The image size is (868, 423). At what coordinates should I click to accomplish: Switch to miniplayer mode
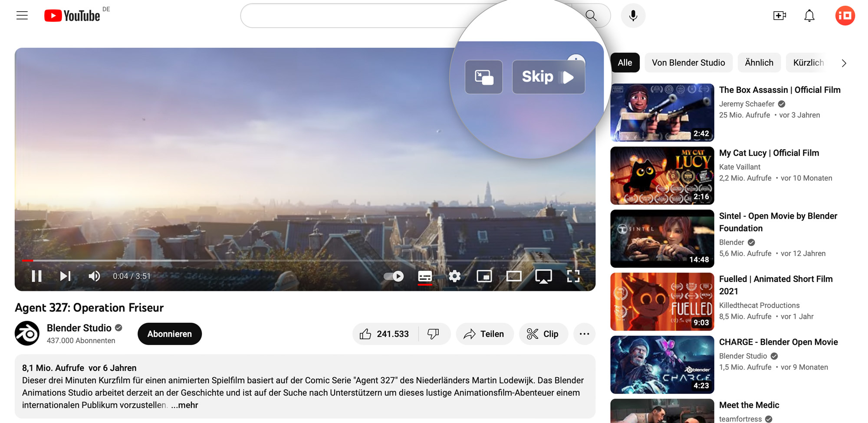pyautogui.click(x=484, y=276)
